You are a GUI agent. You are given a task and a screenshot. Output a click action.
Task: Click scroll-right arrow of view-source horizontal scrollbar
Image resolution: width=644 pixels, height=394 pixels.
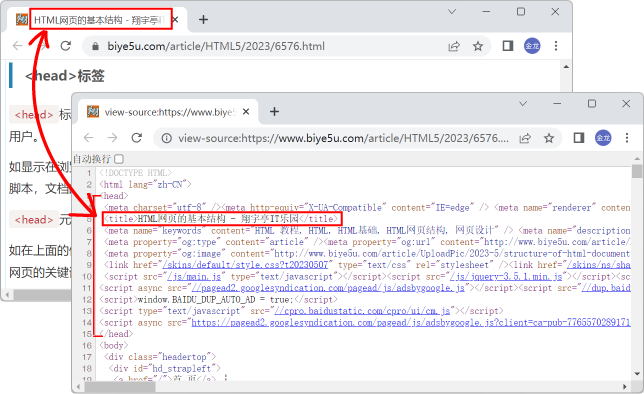pyautogui.click(x=624, y=387)
